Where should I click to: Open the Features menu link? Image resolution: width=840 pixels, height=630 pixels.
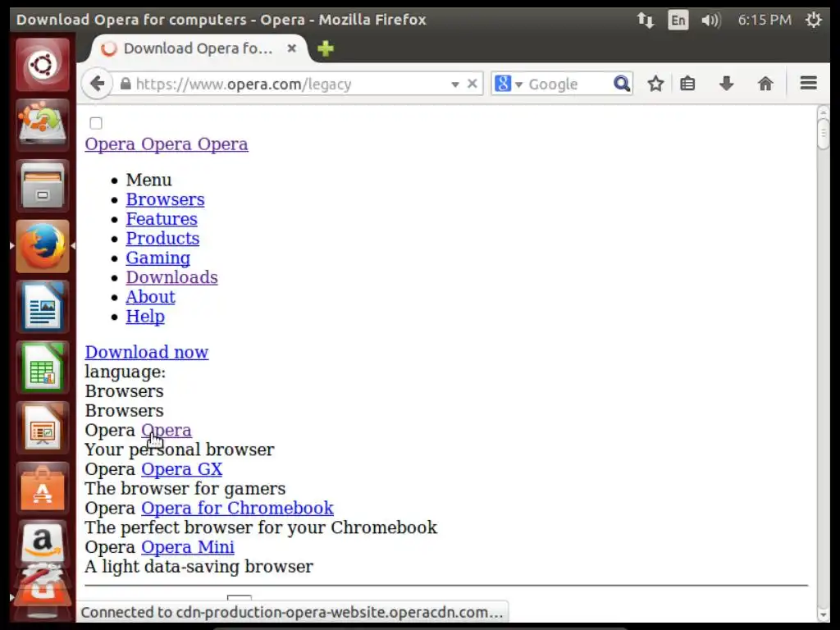point(162,218)
